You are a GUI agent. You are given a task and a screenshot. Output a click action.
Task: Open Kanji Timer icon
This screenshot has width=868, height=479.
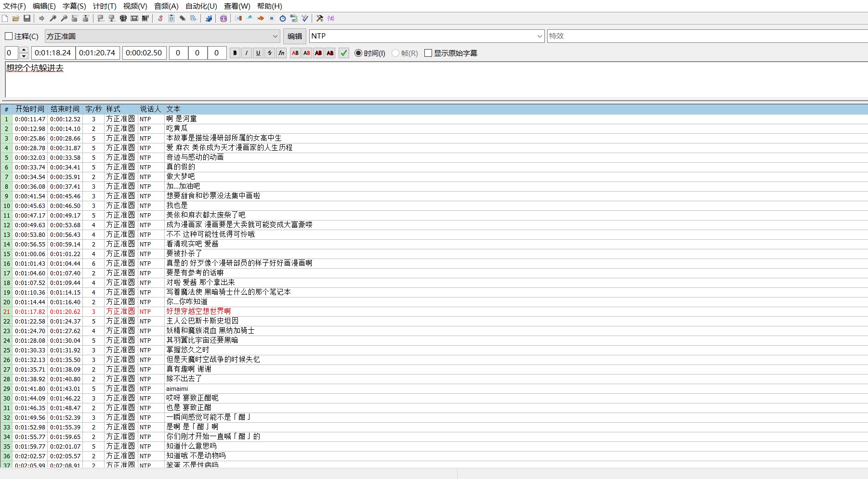tap(294, 18)
